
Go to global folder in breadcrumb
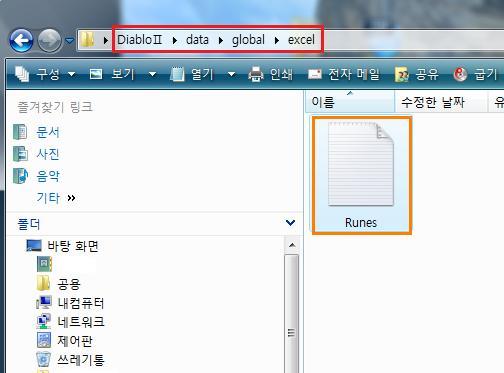pos(248,40)
